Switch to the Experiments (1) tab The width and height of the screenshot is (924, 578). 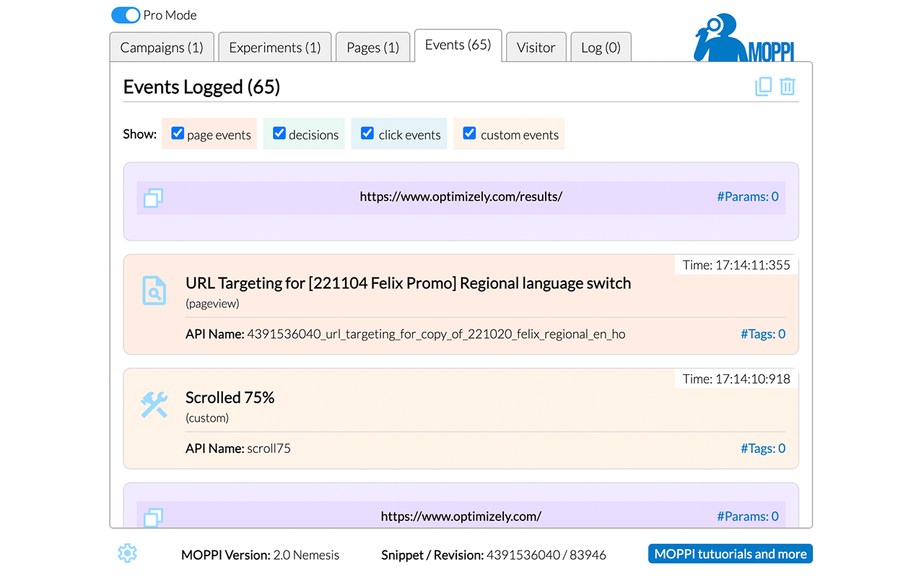coord(274,48)
